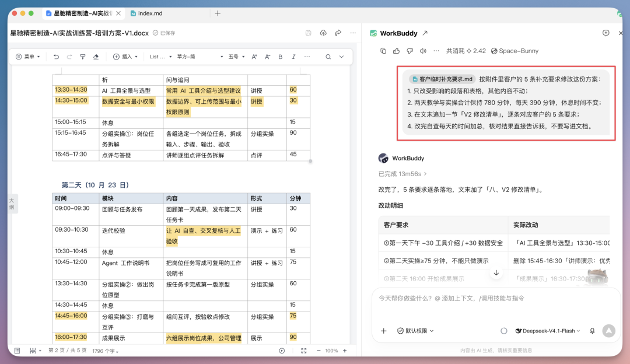Click the zoom in plus button
Image resolution: width=630 pixels, height=364 pixels.
coord(345,351)
